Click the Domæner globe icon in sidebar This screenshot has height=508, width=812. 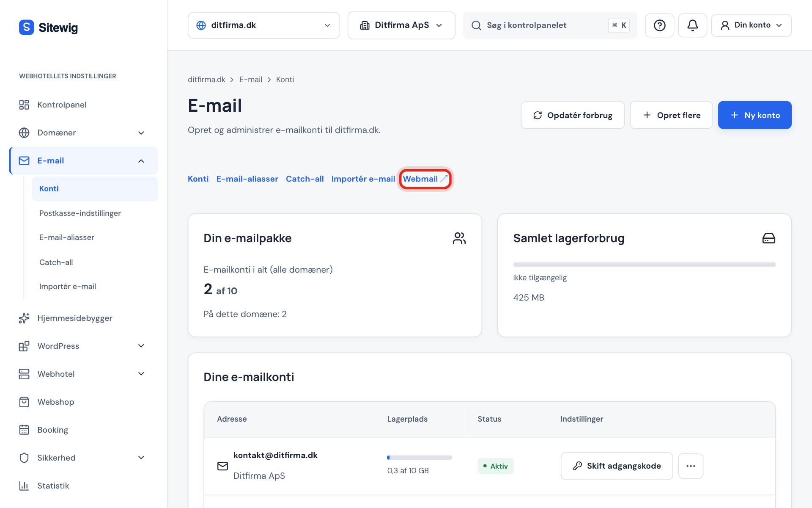24,133
